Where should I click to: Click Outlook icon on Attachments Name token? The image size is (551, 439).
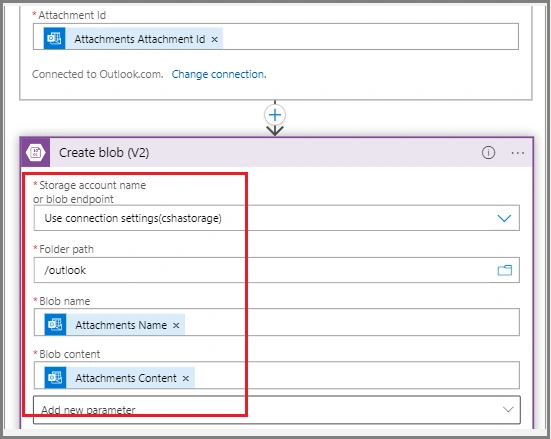(x=55, y=324)
